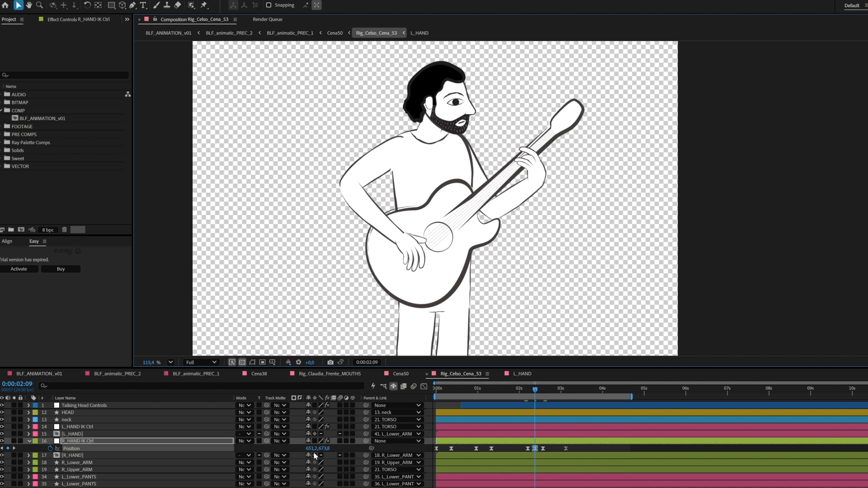Click the Activate button
This screenshot has height=488, width=868.
tap(19, 269)
